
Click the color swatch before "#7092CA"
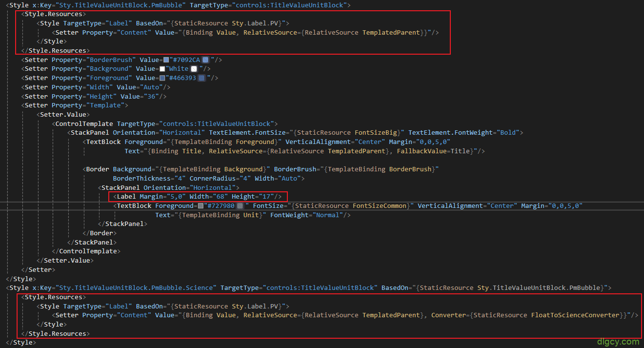[x=166, y=60]
